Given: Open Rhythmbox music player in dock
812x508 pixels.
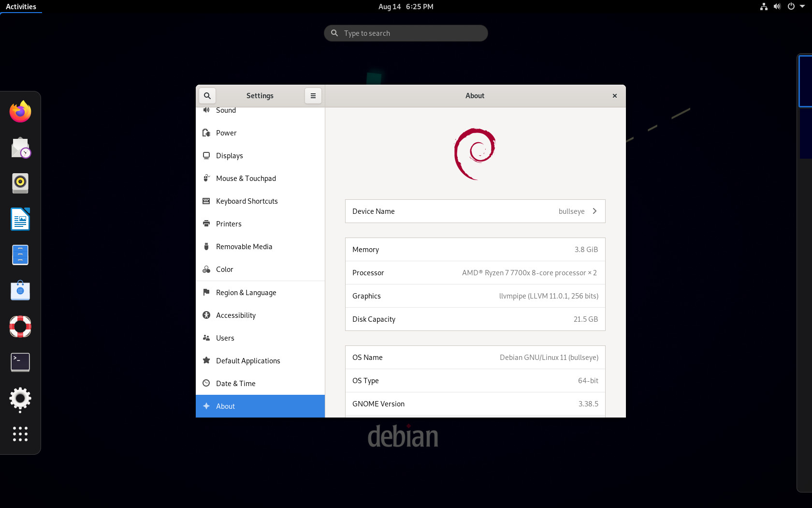Looking at the screenshot, I should (x=20, y=183).
